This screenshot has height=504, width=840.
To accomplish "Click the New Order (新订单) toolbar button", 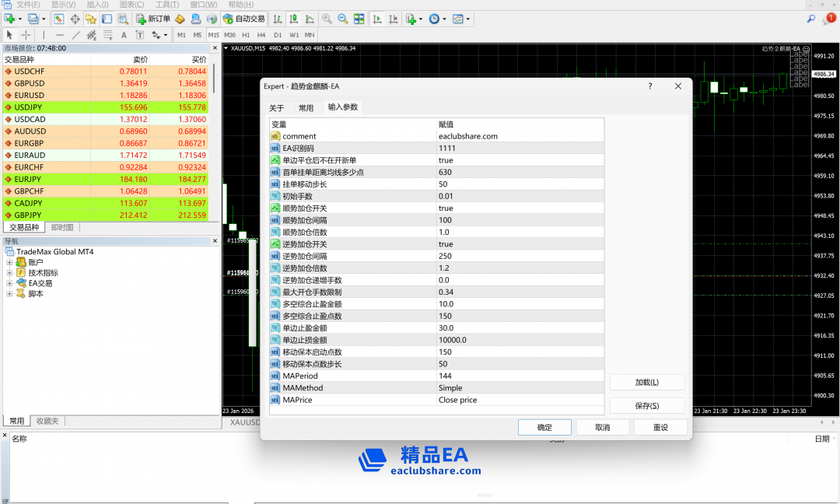I will 153,19.
